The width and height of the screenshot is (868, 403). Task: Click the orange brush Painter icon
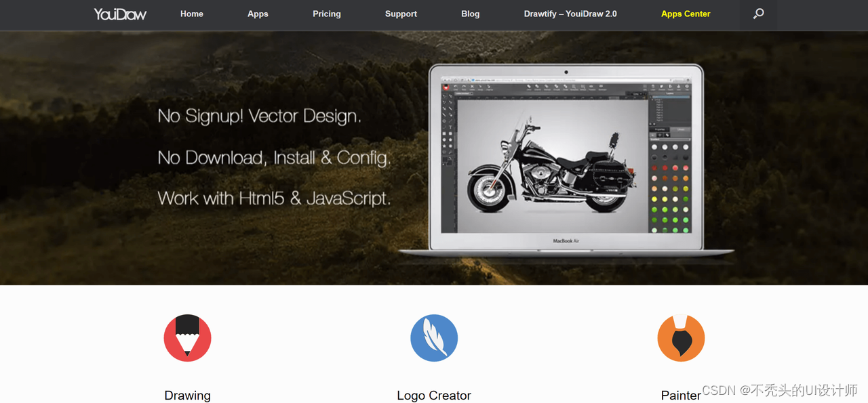click(x=681, y=337)
